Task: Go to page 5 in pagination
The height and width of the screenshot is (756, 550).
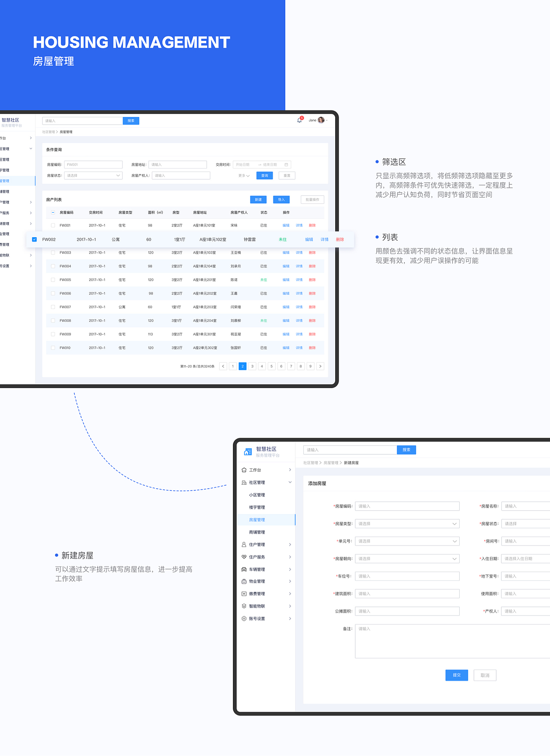Action: (272, 366)
